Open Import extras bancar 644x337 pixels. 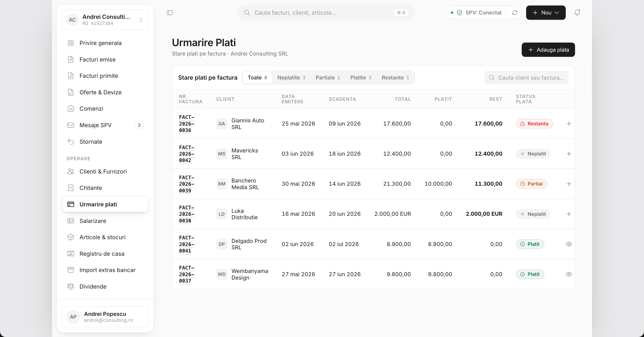[105, 270]
